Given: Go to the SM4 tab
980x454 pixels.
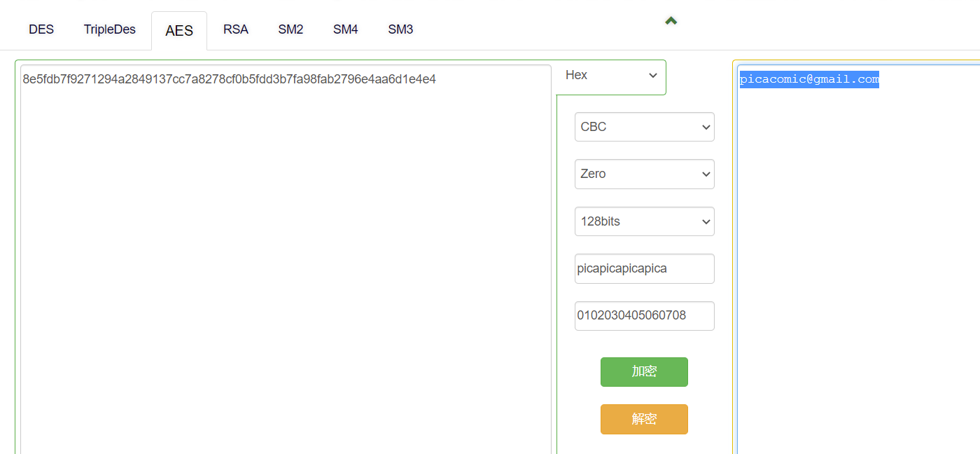Looking at the screenshot, I should (346, 29).
